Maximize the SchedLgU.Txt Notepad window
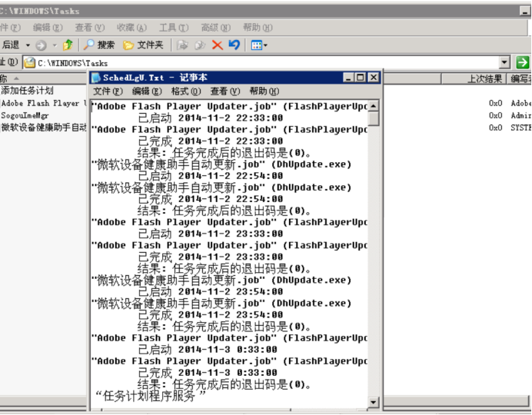Image resolution: width=532 pixels, height=415 pixels. click(x=361, y=78)
